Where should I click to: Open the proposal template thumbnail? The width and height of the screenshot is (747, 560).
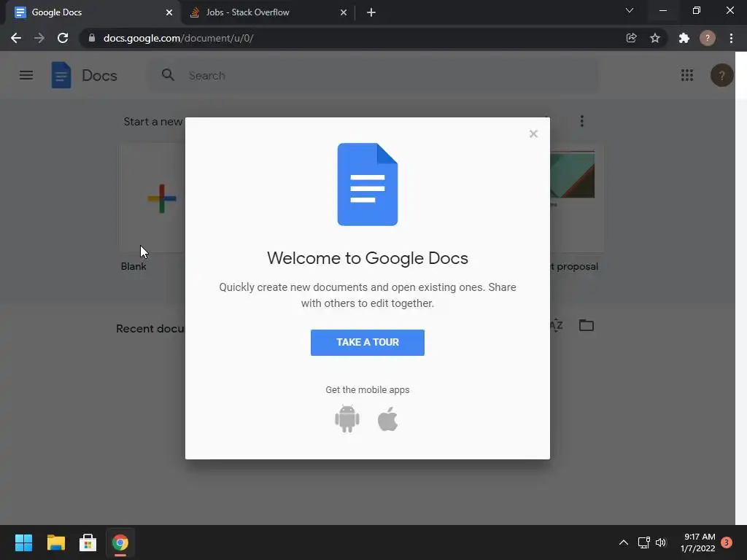pyautogui.click(x=577, y=198)
